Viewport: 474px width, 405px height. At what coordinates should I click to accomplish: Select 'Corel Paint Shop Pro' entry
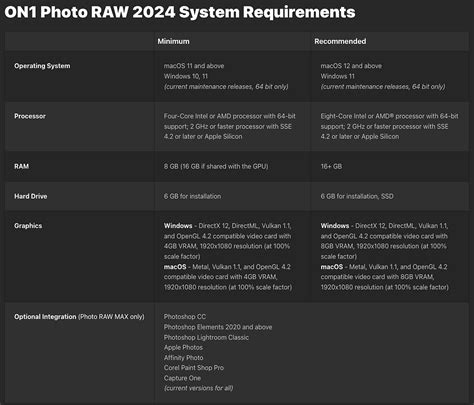194,368
